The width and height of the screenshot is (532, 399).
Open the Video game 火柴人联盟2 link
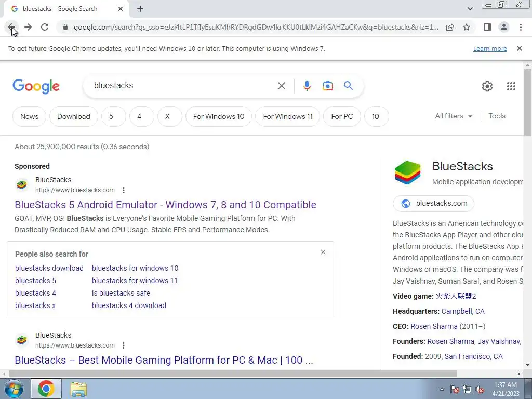pos(456,296)
